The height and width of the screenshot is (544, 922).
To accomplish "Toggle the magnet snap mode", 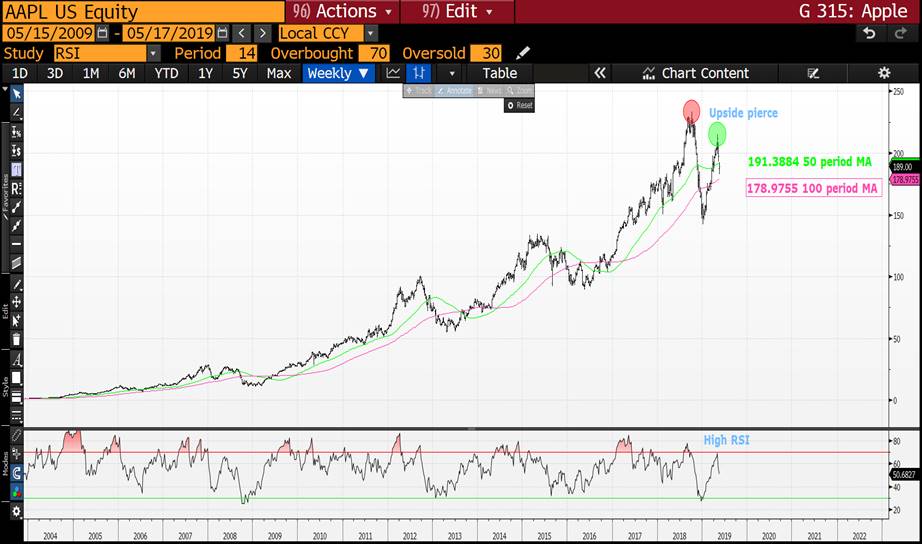I will (16, 472).
